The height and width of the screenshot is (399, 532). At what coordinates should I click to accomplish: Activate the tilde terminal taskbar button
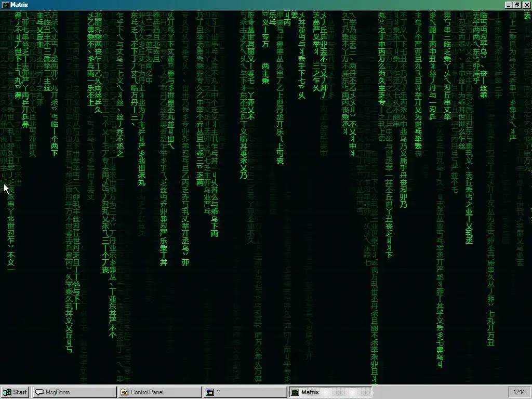[x=246, y=392]
